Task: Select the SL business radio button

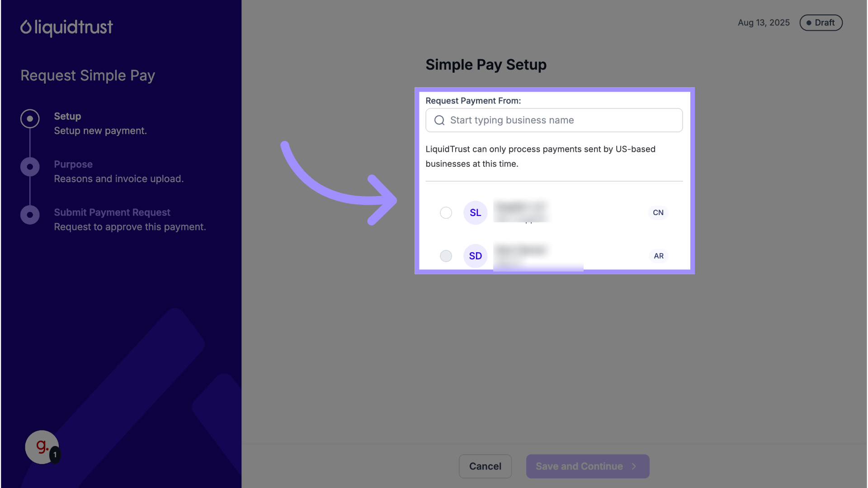Action: (446, 213)
